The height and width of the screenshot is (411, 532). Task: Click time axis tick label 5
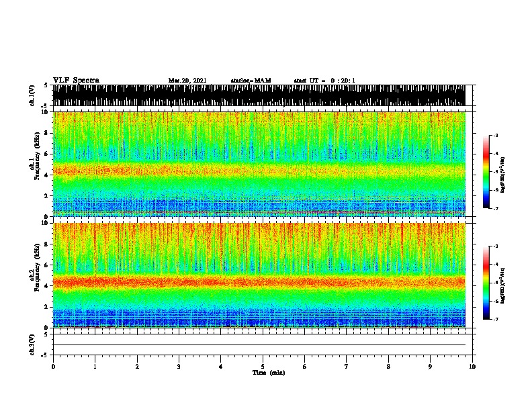(x=263, y=367)
